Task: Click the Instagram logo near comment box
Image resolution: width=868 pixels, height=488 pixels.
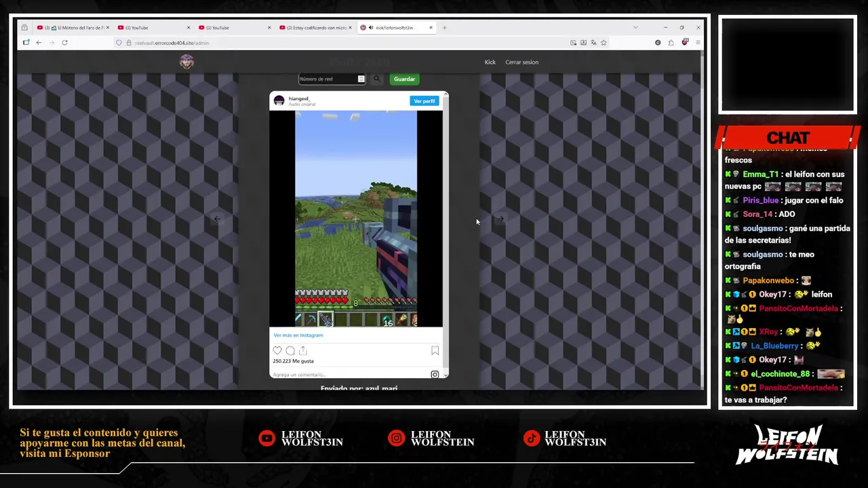Action: (435, 374)
